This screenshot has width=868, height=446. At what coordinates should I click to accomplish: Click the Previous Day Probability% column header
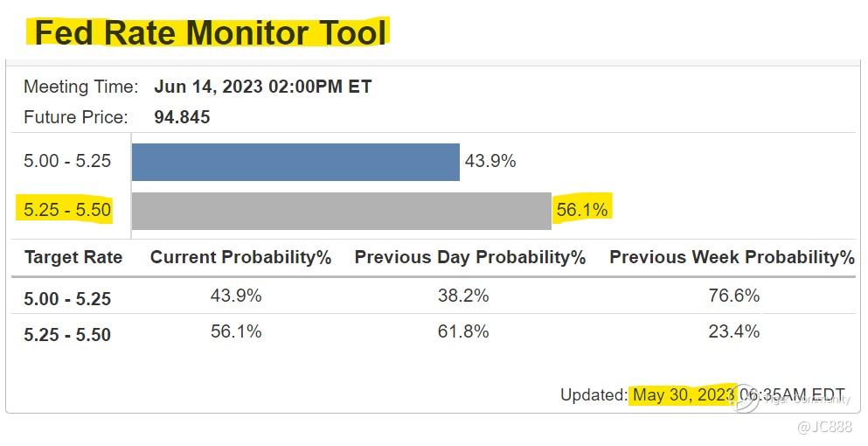pyautogui.click(x=469, y=258)
